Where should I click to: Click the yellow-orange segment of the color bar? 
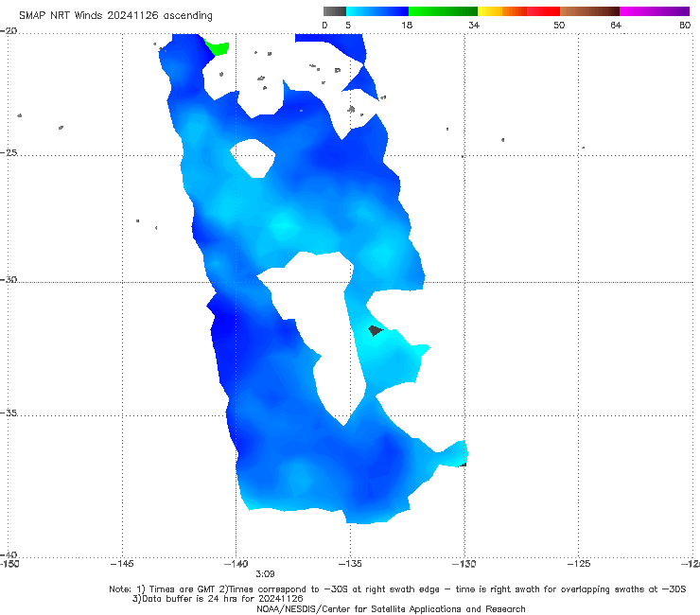502,11
